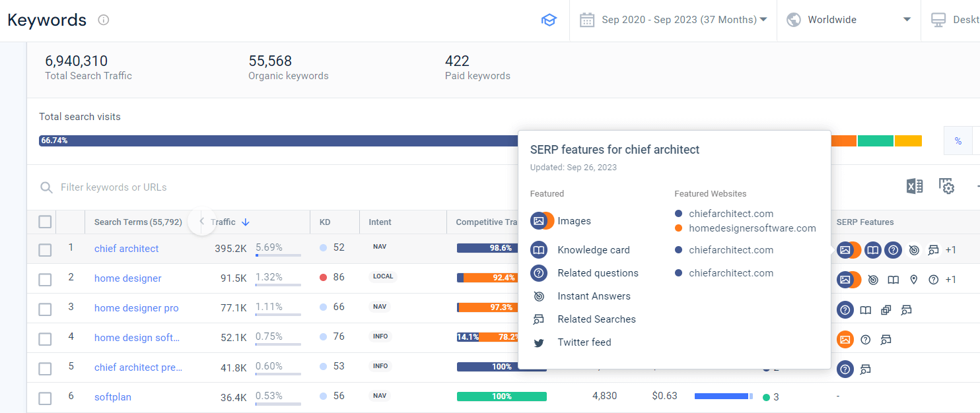Click the Related questions icon in the chief architect row
The height and width of the screenshot is (413, 980).
click(893, 250)
